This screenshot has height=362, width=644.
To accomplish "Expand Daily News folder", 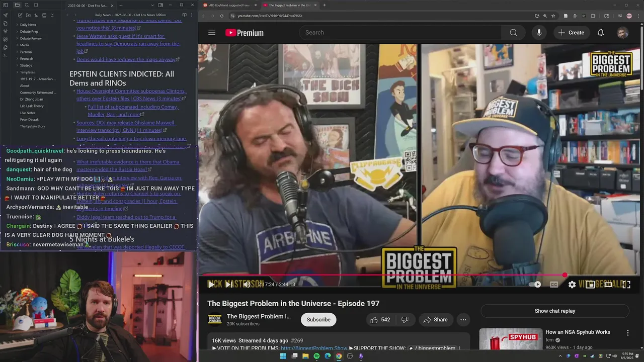I will tap(28, 25).
